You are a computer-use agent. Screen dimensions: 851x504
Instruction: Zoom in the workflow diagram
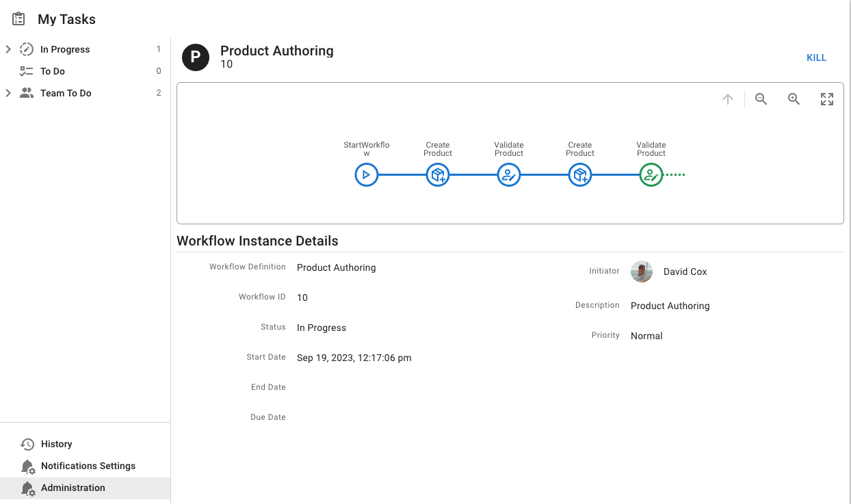794,99
